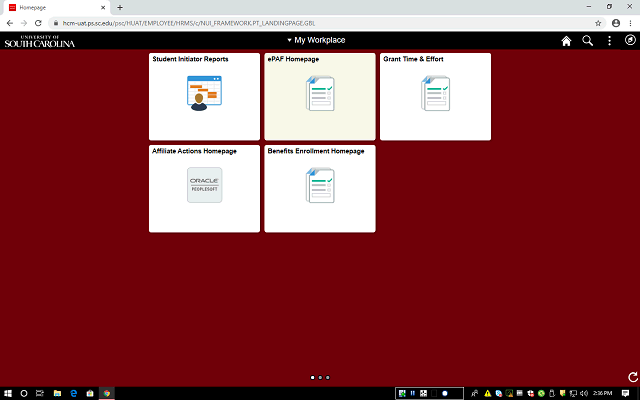Click the browser back arrow

(10, 23)
